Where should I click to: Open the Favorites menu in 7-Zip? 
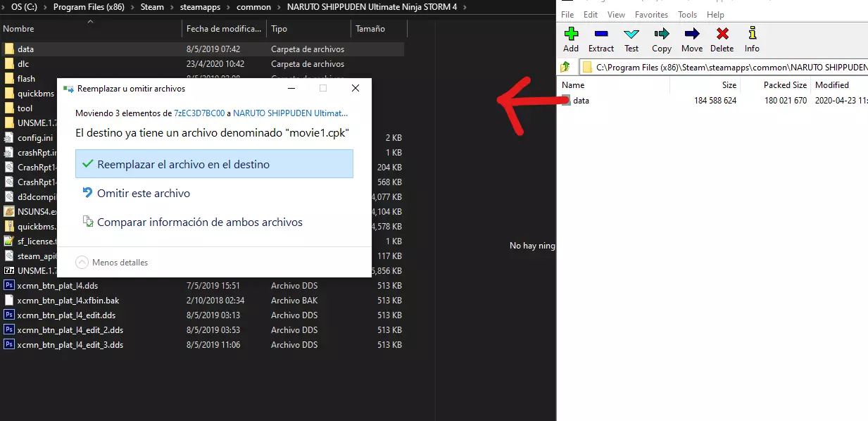click(652, 14)
